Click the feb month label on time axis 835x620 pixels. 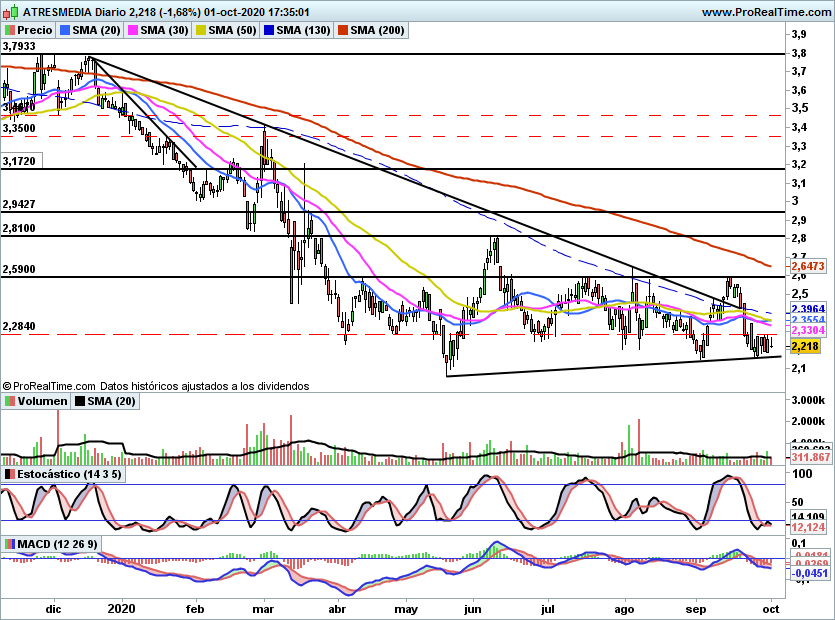click(194, 609)
